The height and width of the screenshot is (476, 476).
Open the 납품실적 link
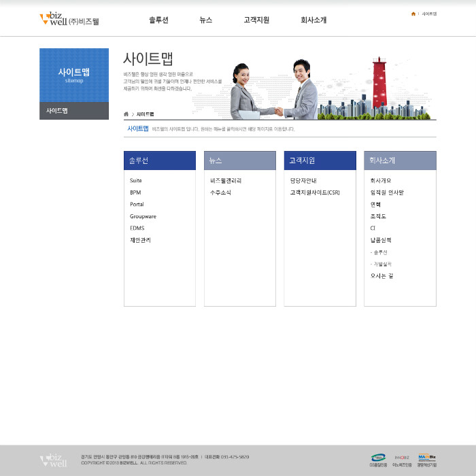tap(381, 240)
